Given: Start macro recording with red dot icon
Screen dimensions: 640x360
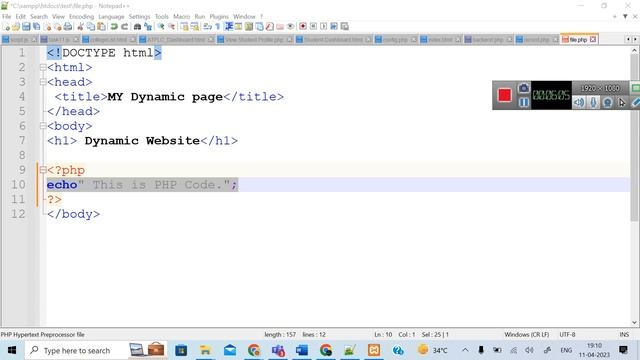Looking at the screenshot, I should coord(302,27).
